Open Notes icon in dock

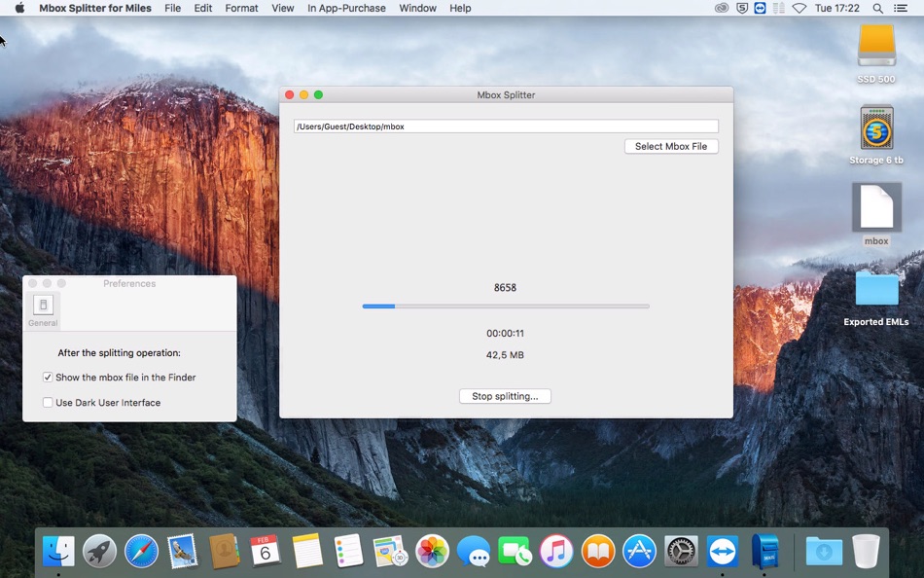307,551
